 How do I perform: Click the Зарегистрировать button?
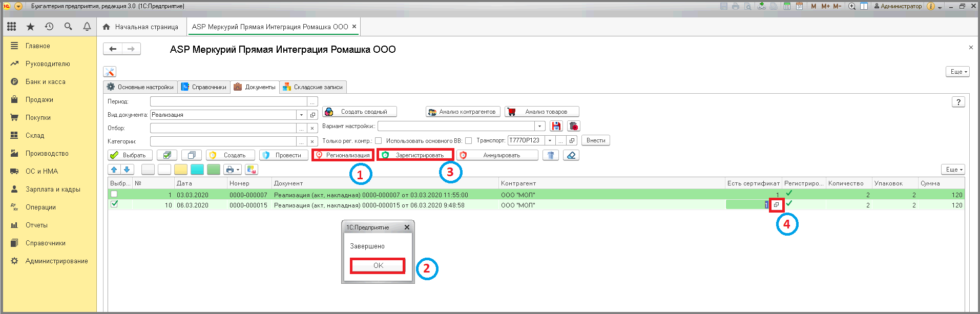coord(415,155)
